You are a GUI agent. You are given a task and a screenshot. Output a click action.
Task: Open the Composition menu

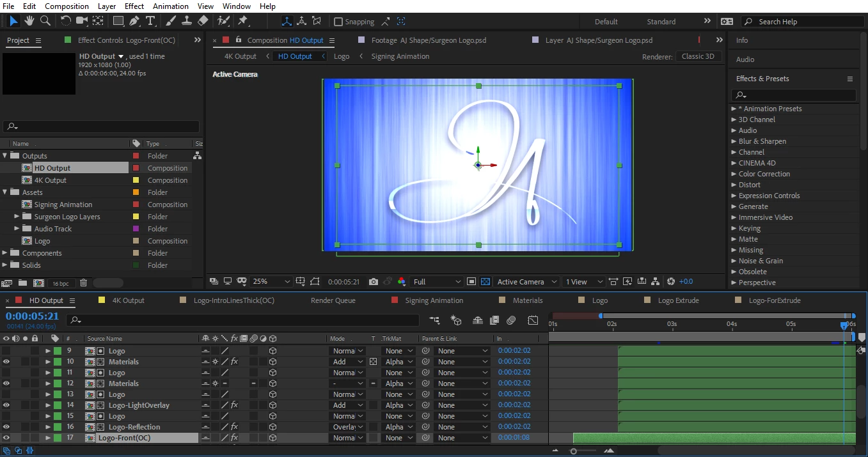pos(67,6)
